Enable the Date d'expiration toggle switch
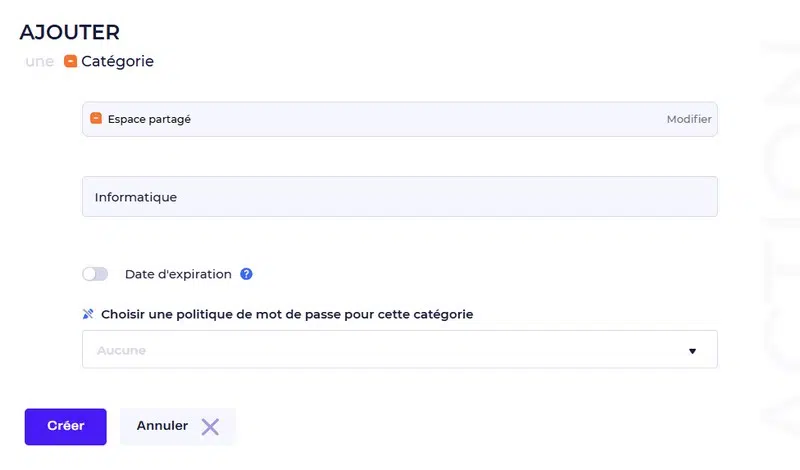 click(x=95, y=274)
